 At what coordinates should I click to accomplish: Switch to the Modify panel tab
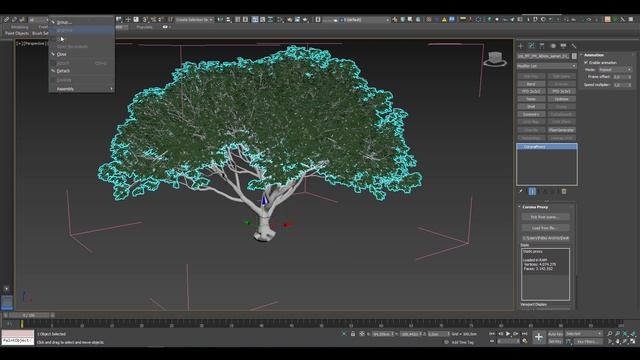[531, 46]
